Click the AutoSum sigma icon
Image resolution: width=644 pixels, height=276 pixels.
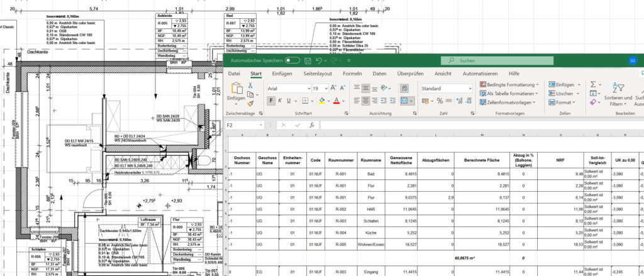pos(593,85)
